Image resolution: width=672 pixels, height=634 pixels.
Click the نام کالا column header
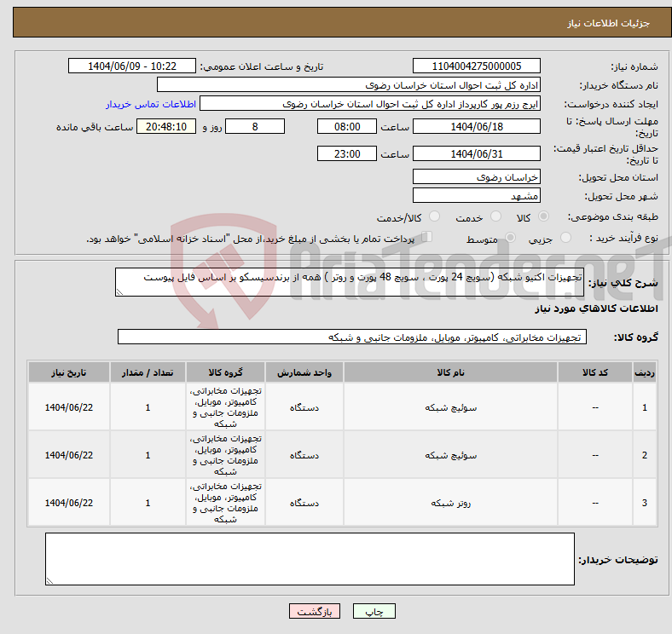coord(450,372)
